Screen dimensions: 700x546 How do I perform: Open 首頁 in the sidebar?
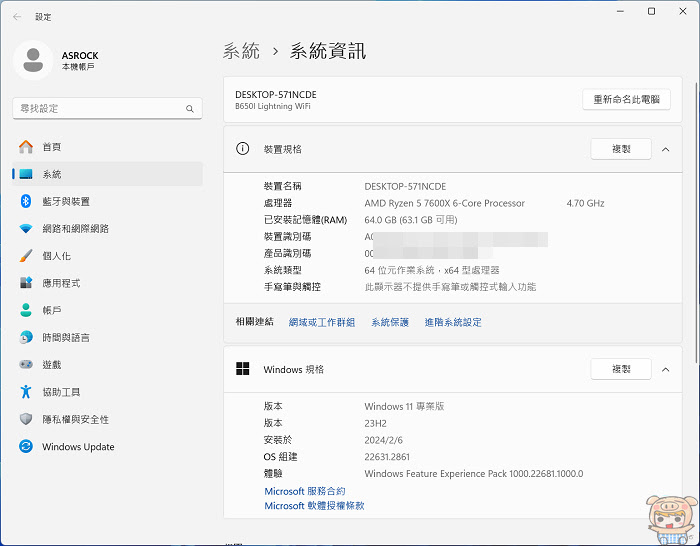pyautogui.click(x=107, y=147)
